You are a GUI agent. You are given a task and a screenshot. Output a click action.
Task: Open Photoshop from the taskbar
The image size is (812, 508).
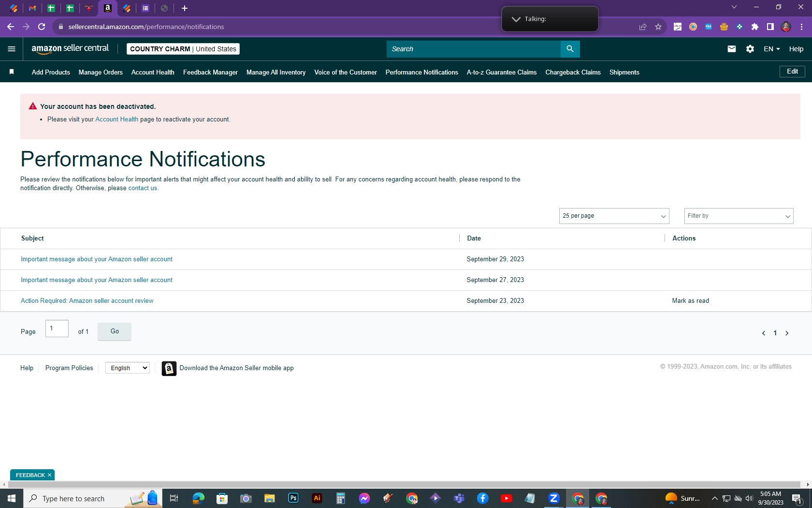coord(293,498)
